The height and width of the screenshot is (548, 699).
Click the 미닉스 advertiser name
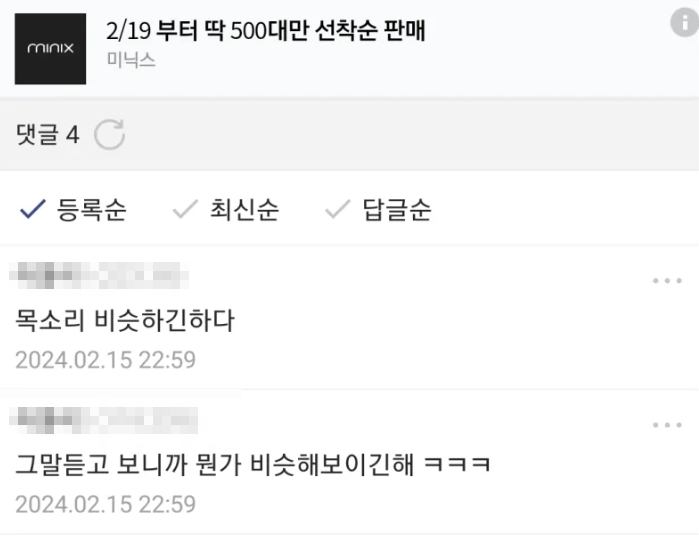[131, 60]
